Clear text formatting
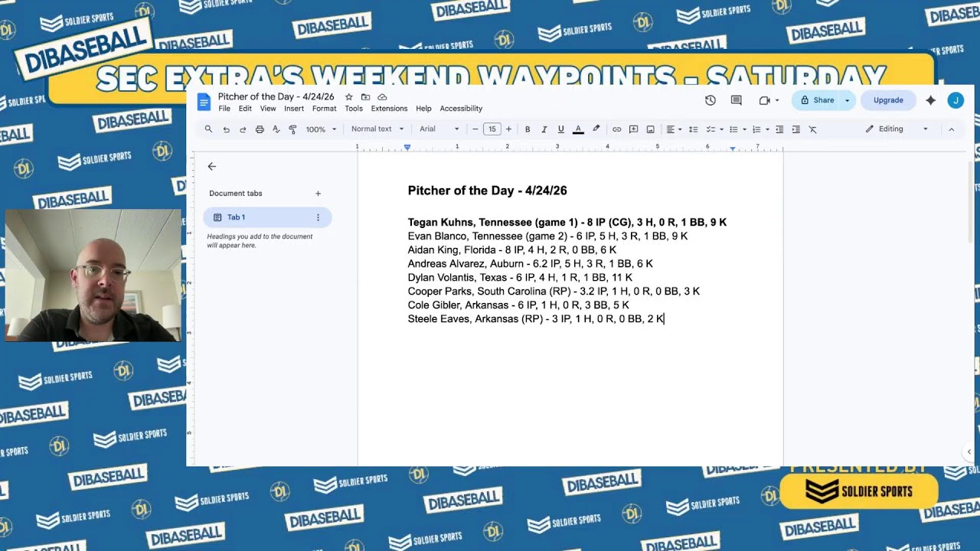Image resolution: width=980 pixels, height=551 pixels. tap(813, 129)
